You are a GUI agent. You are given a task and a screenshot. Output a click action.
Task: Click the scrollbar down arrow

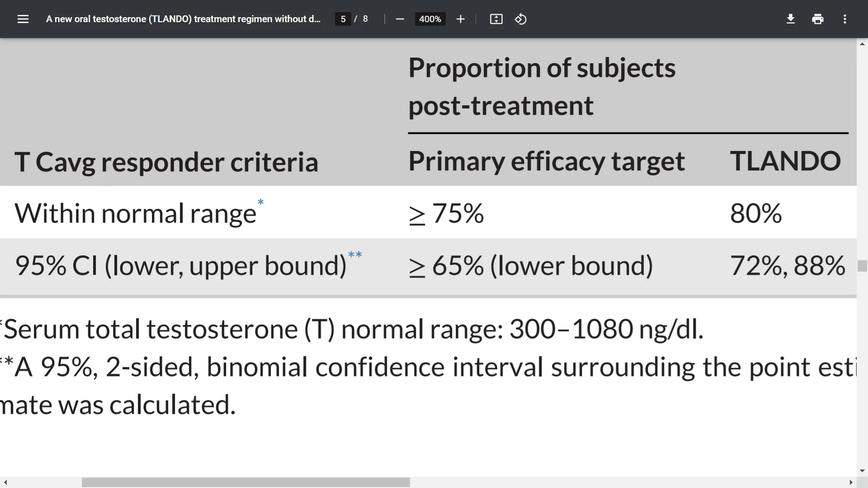click(x=863, y=470)
